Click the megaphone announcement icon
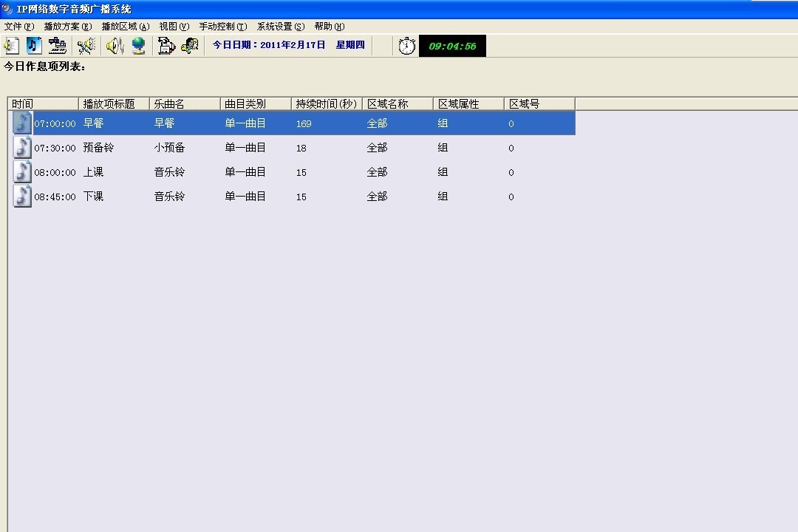798x532 pixels. tap(86, 45)
